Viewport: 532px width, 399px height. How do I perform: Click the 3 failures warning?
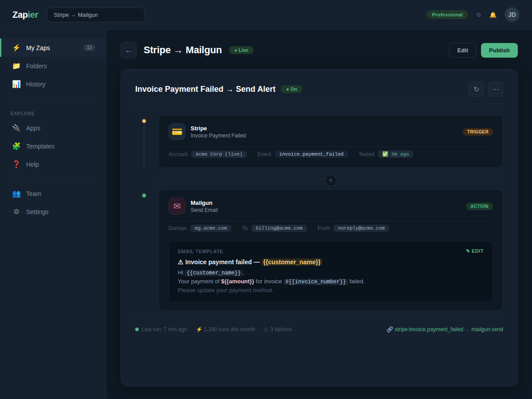click(278, 329)
